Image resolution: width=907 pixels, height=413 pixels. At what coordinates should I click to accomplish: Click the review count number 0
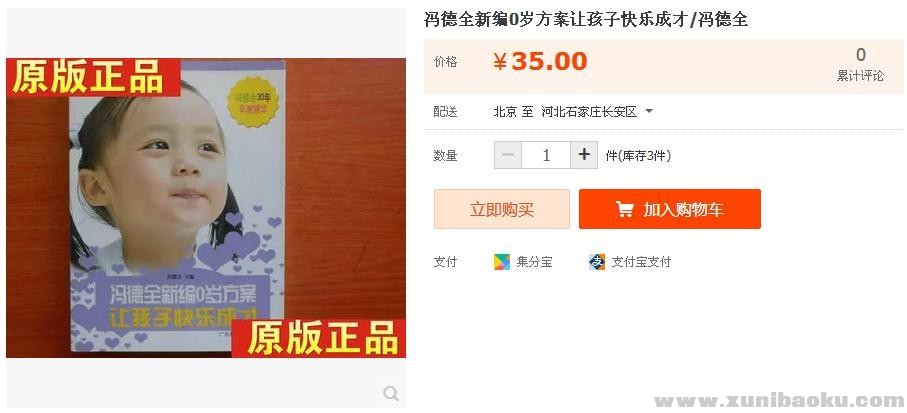tap(861, 55)
